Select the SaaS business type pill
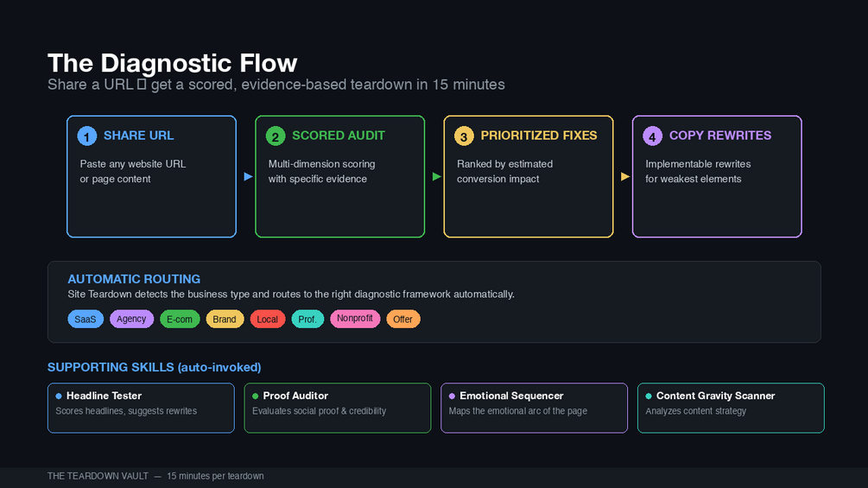 86,320
